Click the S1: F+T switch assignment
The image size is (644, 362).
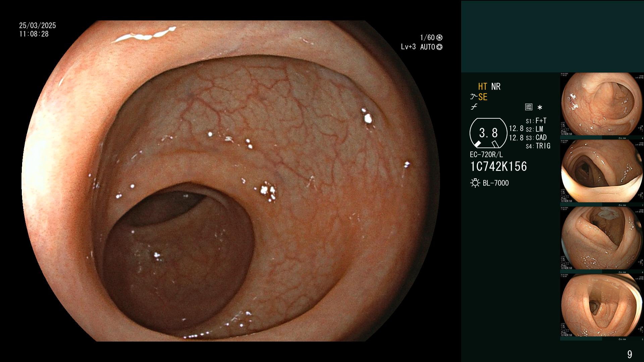(x=536, y=121)
